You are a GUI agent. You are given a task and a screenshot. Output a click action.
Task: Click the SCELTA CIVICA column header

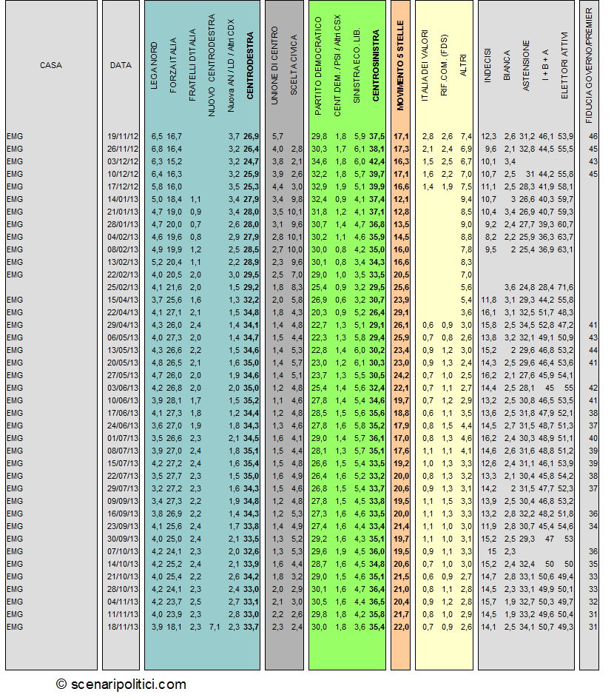tap(294, 65)
